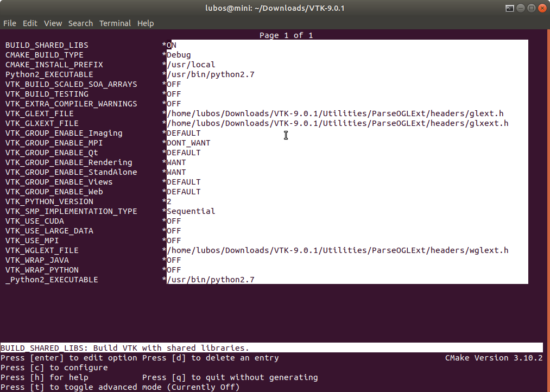Select VTK_GROUP_ENABLE_Qt option
The height and width of the screenshot is (392, 550).
[52, 153]
